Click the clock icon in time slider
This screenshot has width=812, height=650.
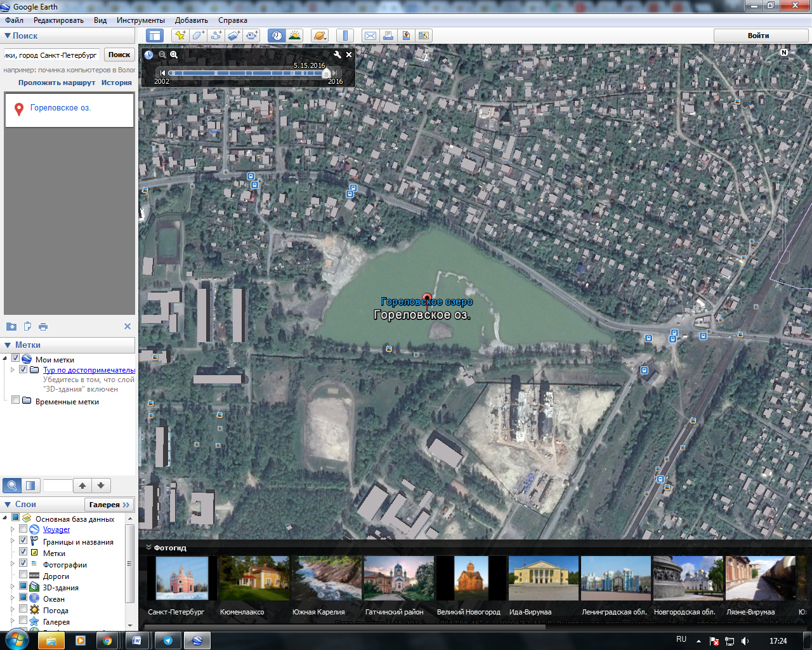(x=148, y=55)
